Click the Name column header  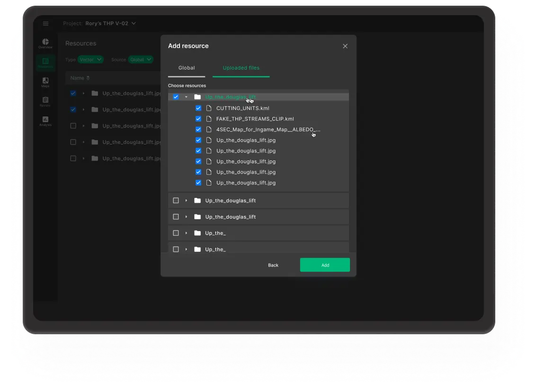(x=77, y=78)
